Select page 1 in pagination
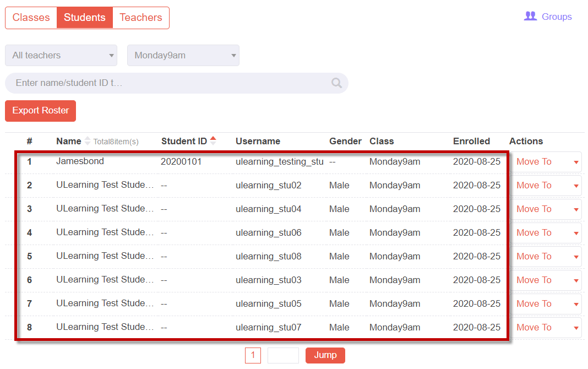Viewport: 588px width, 369px height. 253,355
